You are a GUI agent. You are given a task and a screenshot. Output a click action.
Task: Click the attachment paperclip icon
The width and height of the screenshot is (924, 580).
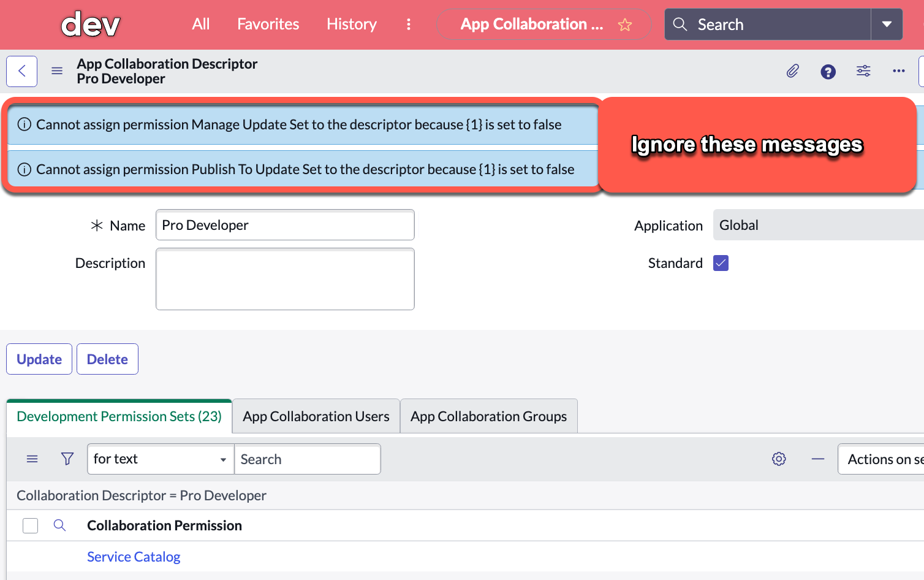pyautogui.click(x=793, y=71)
